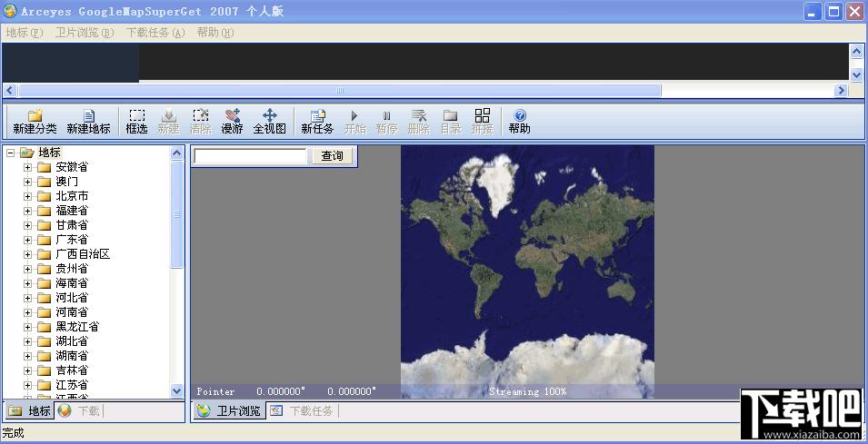Click the 新建地标 toolbar icon
Screen dimensions: 868x444
[88, 122]
